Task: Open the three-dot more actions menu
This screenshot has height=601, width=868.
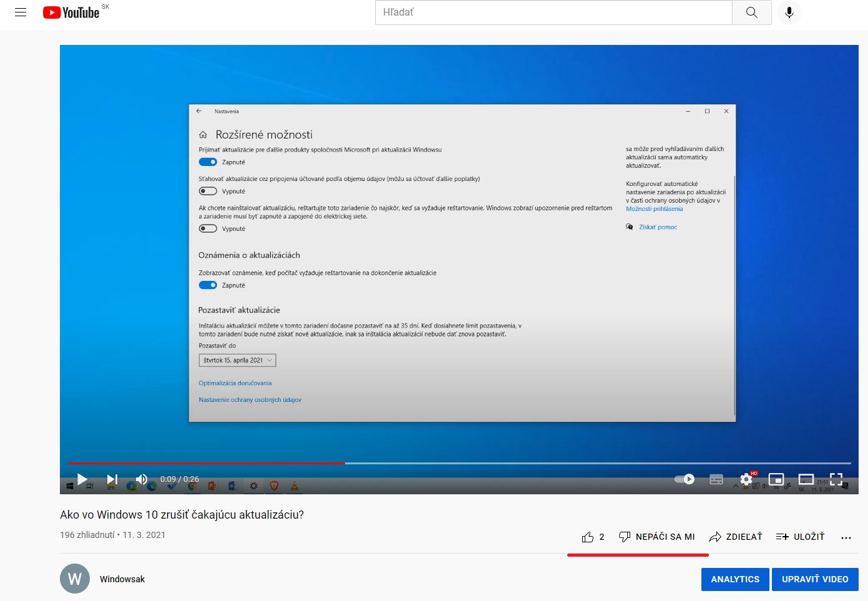Action: click(x=846, y=537)
